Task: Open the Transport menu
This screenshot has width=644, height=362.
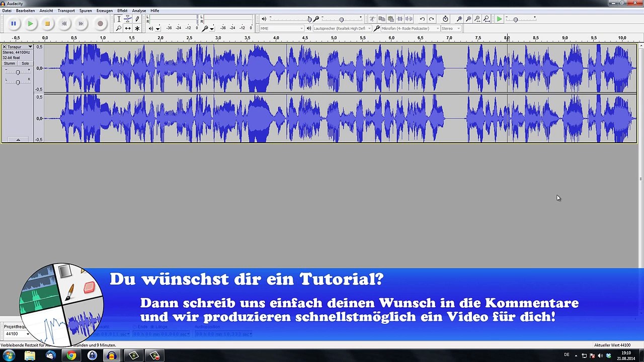Action: coord(66,11)
